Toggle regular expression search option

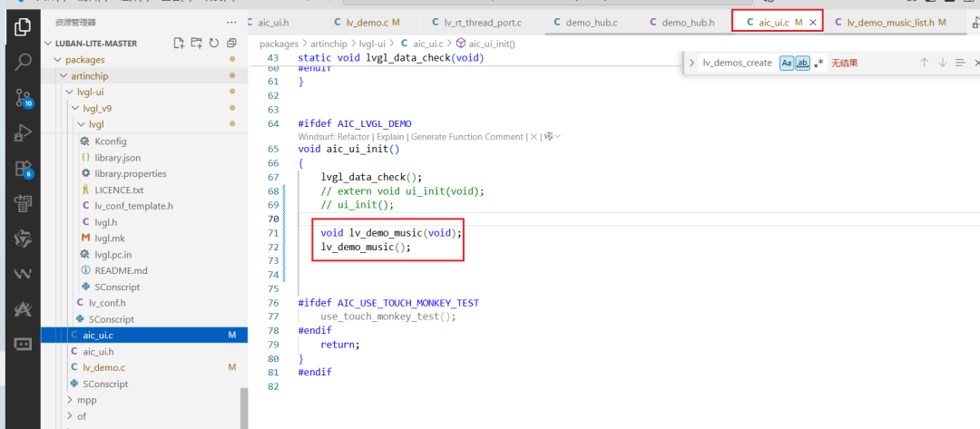(818, 63)
